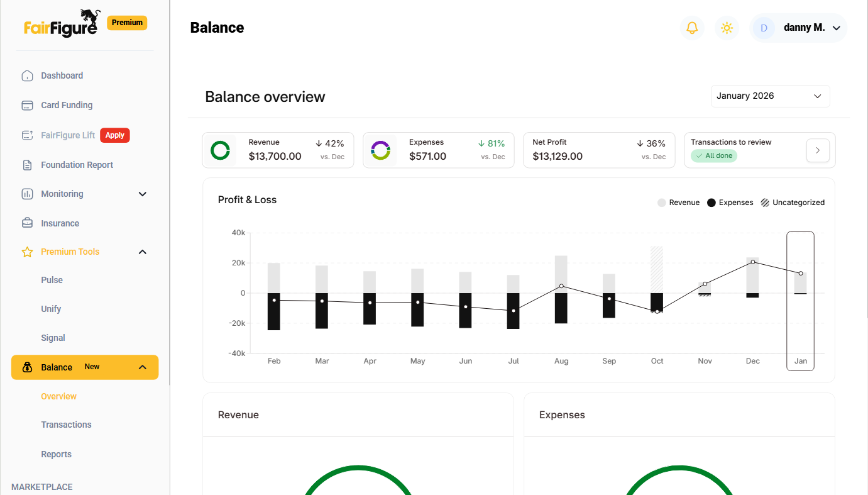868x495 pixels.
Task: Open notifications via the bell icon
Action: [x=692, y=28]
